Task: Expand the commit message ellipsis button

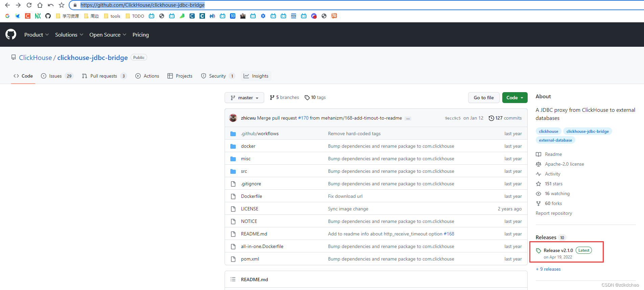Action: [x=408, y=118]
